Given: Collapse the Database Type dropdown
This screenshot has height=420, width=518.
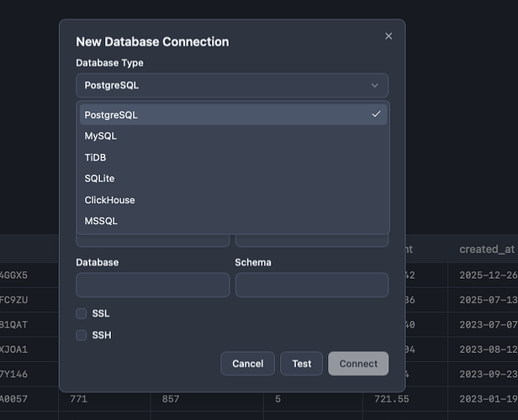Looking at the screenshot, I should click(231, 85).
